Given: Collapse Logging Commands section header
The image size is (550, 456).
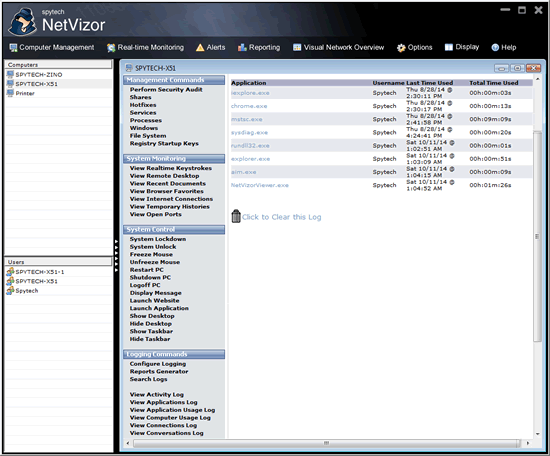Looking at the screenshot, I should [174, 355].
